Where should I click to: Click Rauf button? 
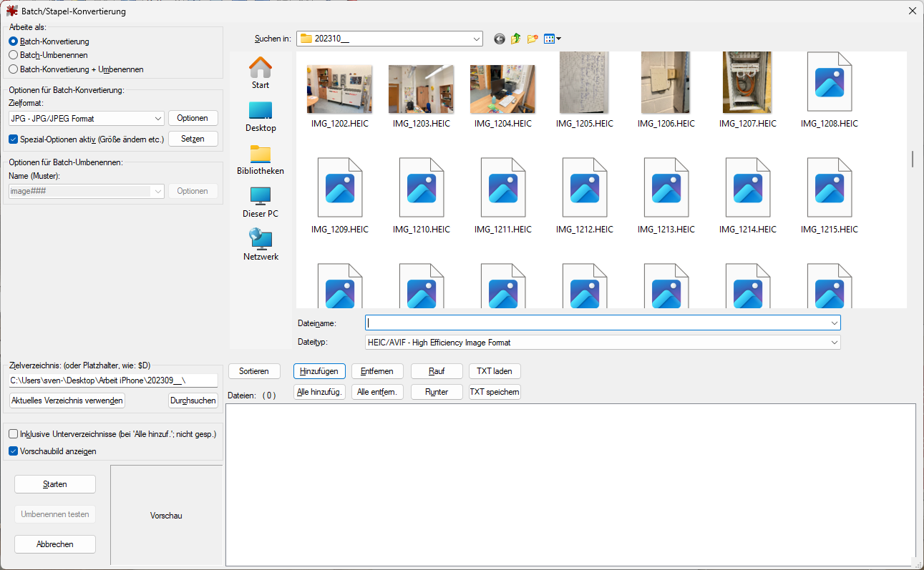point(437,371)
